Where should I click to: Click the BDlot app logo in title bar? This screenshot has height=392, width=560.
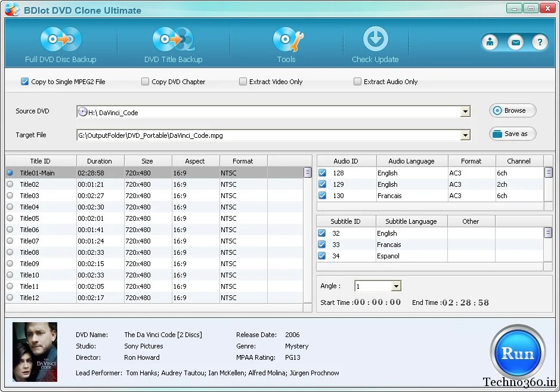[x=12, y=10]
